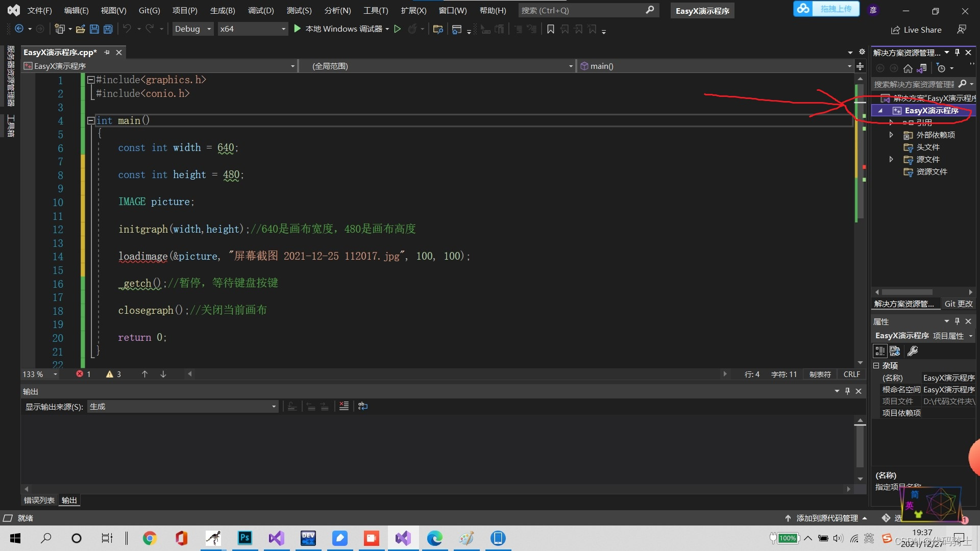Click the Git 更改 tab button

[958, 304]
